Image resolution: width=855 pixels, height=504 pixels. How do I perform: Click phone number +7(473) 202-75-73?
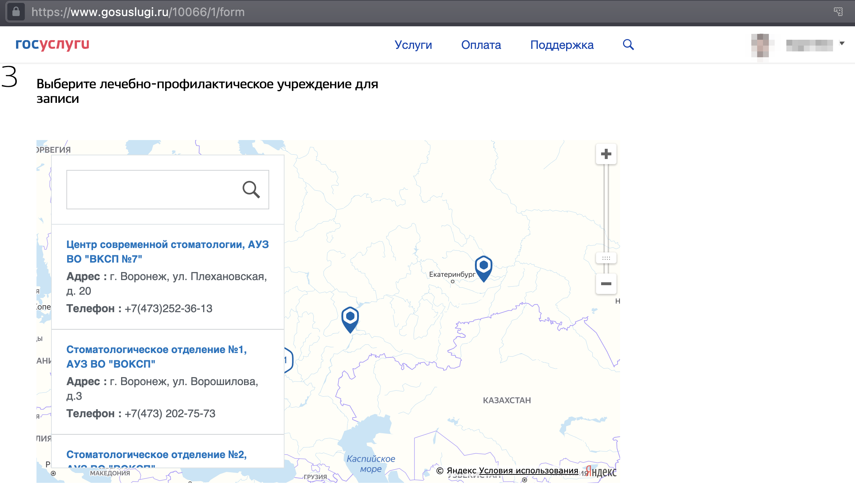click(170, 414)
